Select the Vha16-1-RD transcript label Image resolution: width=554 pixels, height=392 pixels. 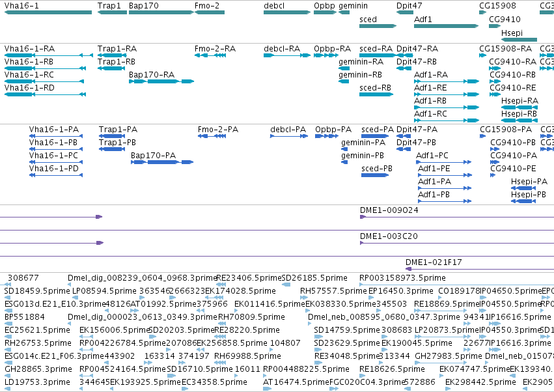(29, 88)
